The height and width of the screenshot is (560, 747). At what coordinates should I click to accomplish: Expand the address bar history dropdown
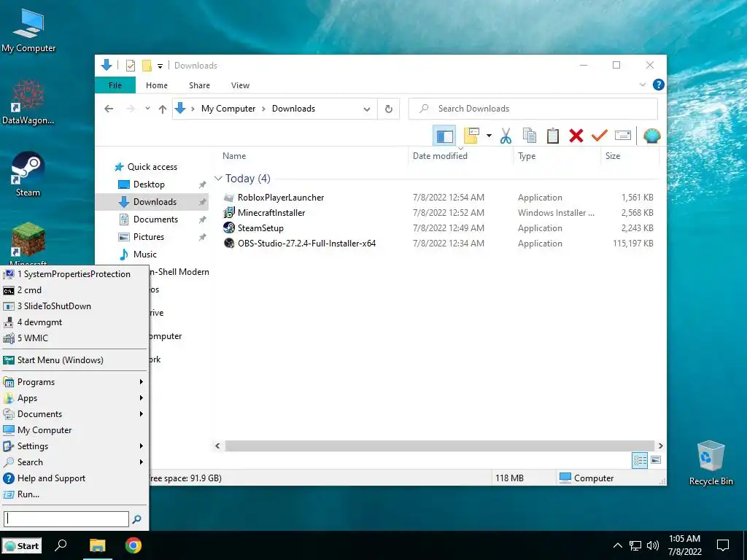[x=367, y=109]
